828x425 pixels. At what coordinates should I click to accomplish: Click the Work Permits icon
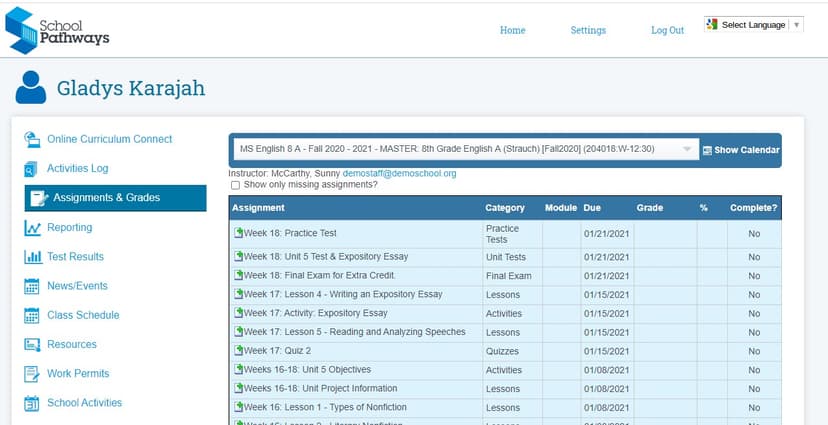pyautogui.click(x=32, y=374)
